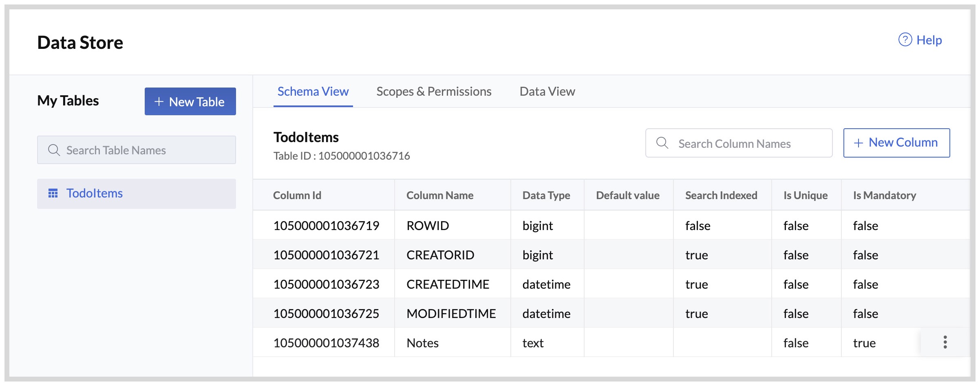
Task: Click Search Indexed true in CREATORID row
Action: (x=697, y=255)
